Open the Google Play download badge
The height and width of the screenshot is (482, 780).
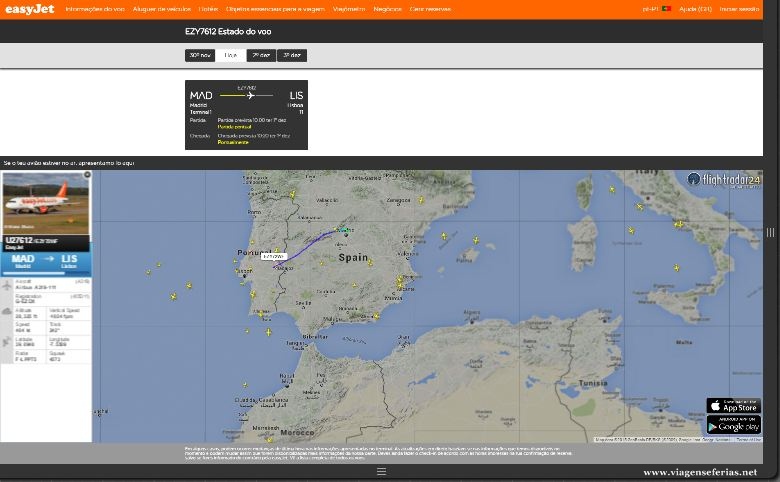734,425
